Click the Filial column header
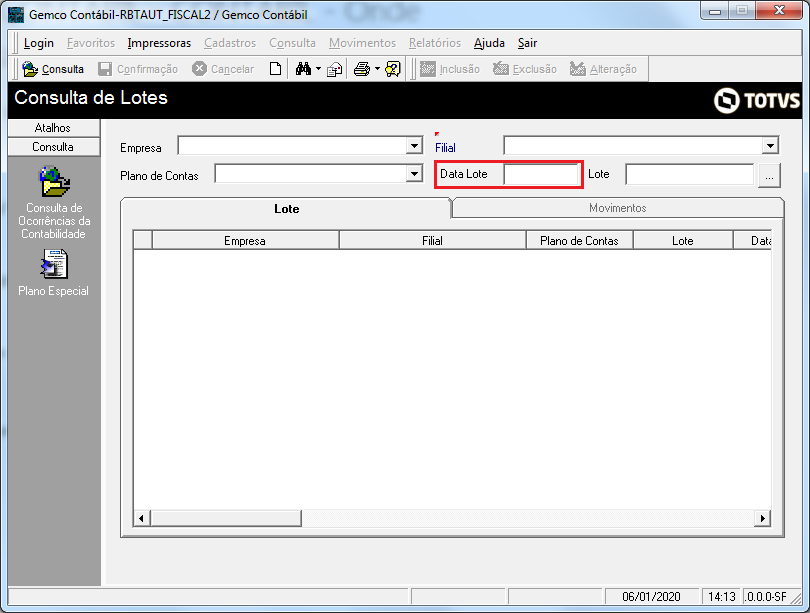This screenshot has height=613, width=810. tap(432, 241)
